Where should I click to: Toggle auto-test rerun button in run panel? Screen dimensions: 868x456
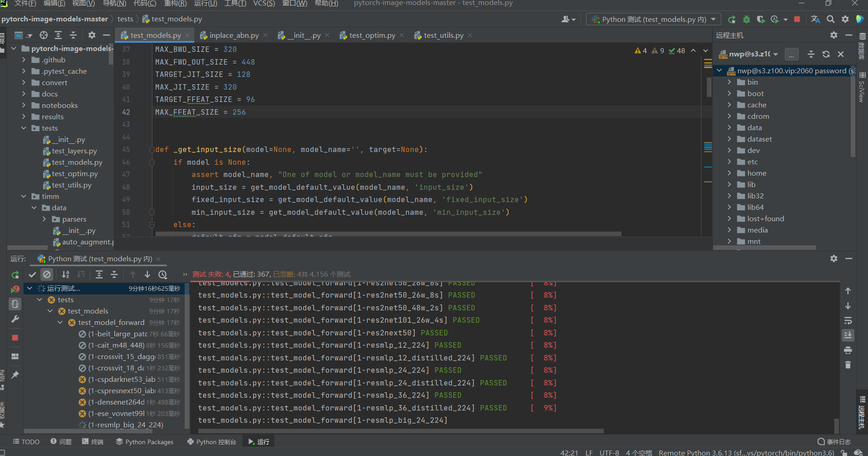[x=15, y=304]
